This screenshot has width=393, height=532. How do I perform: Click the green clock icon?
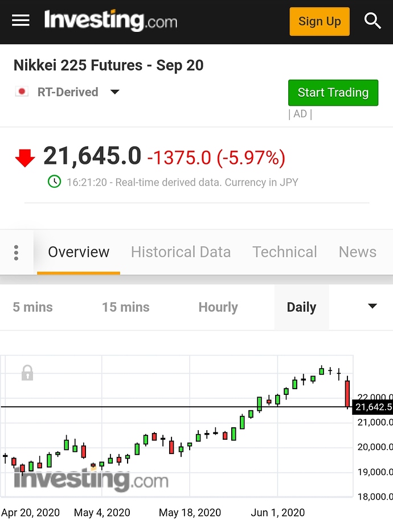[x=54, y=182]
